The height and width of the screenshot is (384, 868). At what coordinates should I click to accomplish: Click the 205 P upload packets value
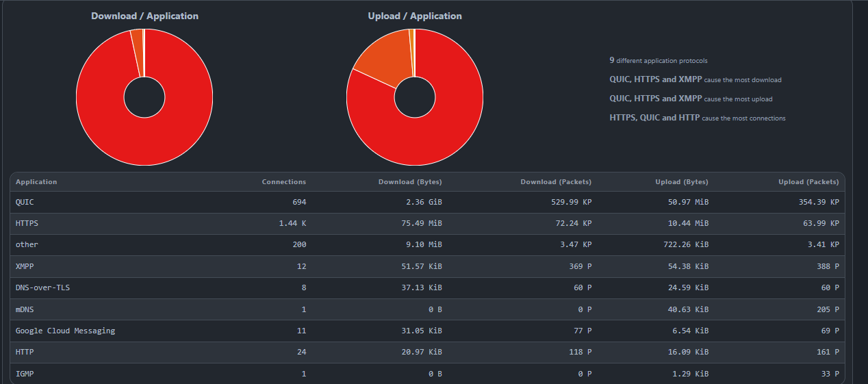(828, 309)
